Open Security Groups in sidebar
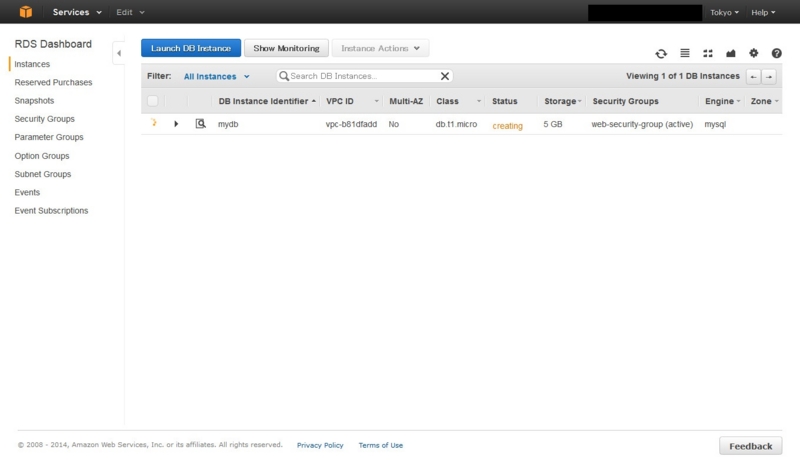 pos(44,119)
